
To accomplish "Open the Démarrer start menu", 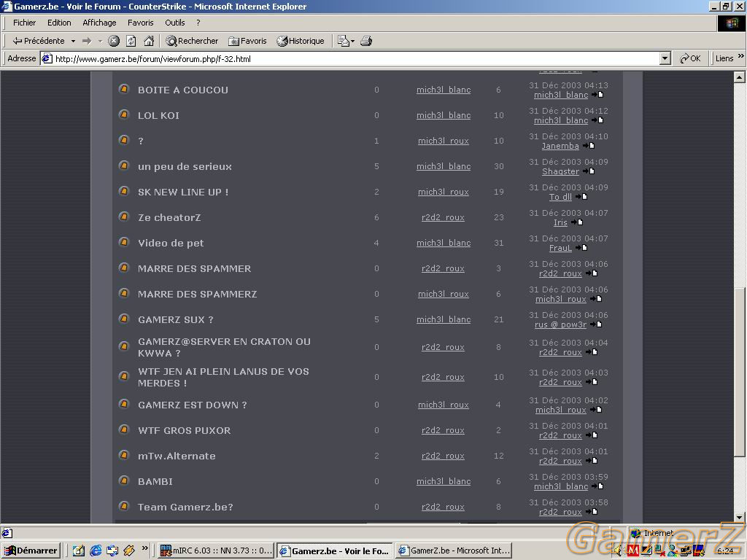I will (x=31, y=551).
